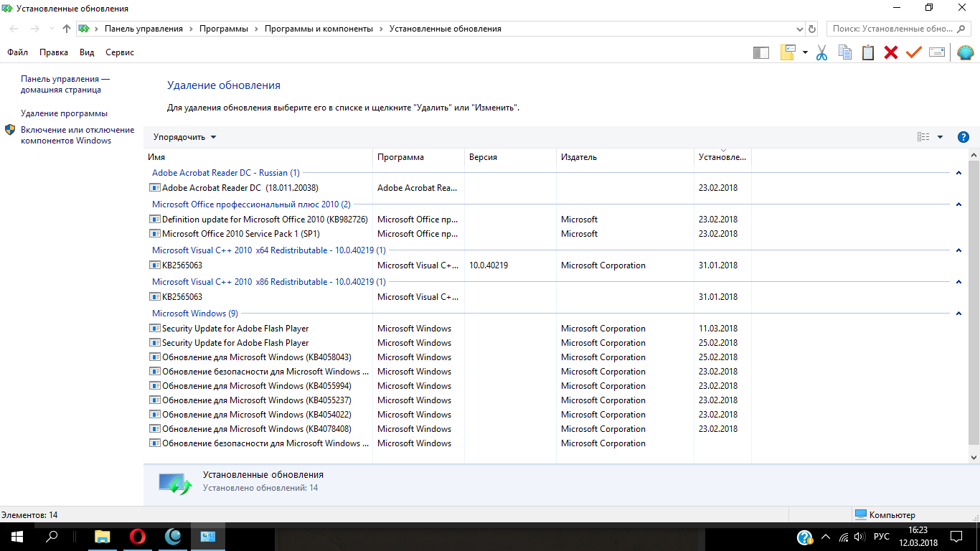
Task: Sort the list by the Версия column header
Action: pyautogui.click(x=511, y=157)
